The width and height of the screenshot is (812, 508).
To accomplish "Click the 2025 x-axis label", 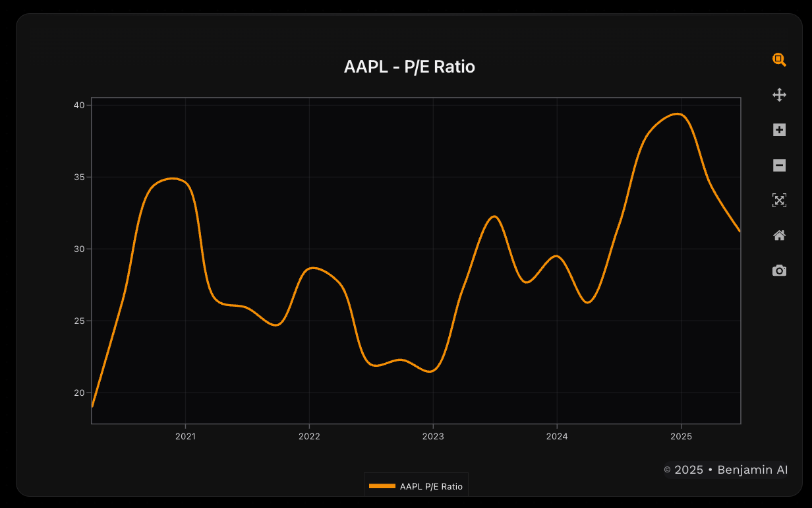I will click(681, 436).
